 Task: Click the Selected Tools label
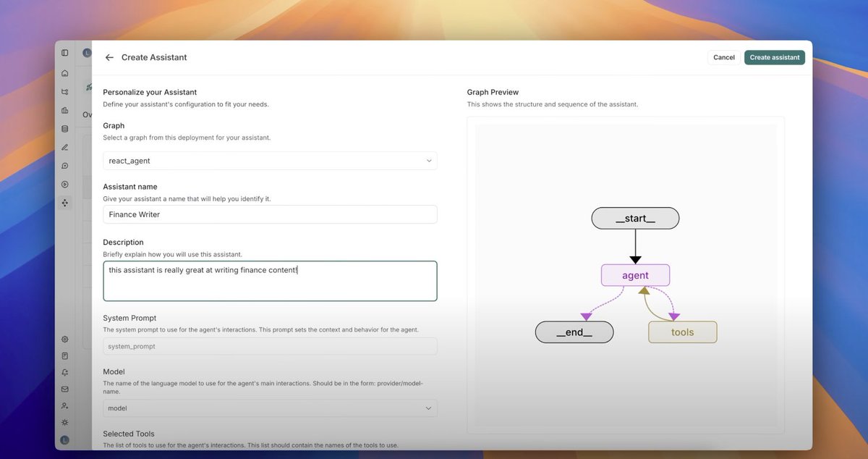(129, 434)
